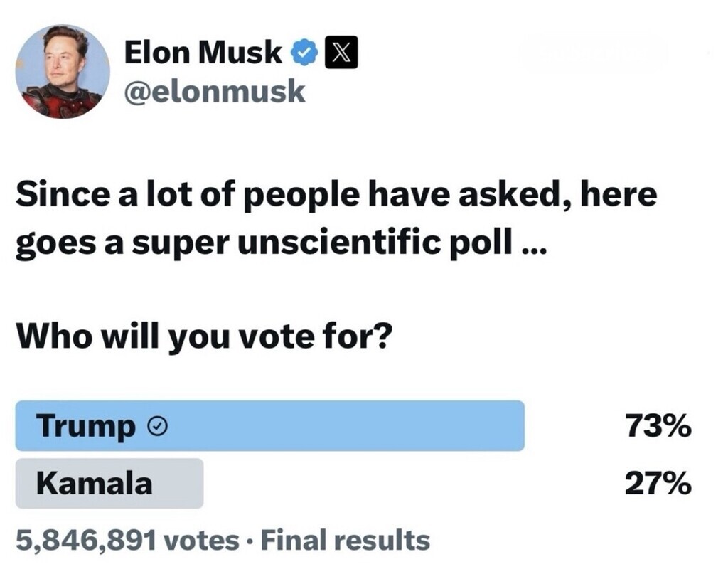Click the black X affiliation badge
Screen dimensions: 728x579
(x=341, y=54)
